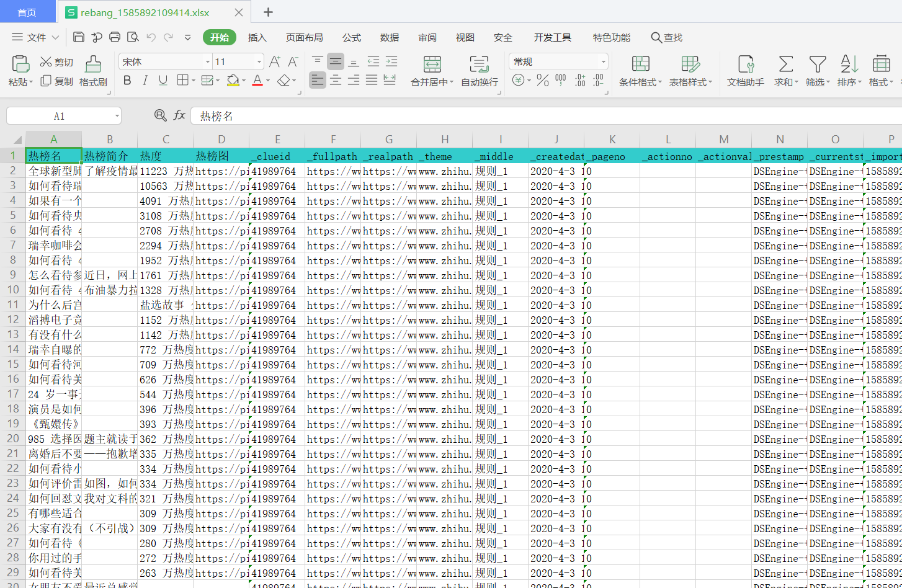Click the Copy (复制) button
The width and height of the screenshot is (902, 588).
[x=56, y=81]
